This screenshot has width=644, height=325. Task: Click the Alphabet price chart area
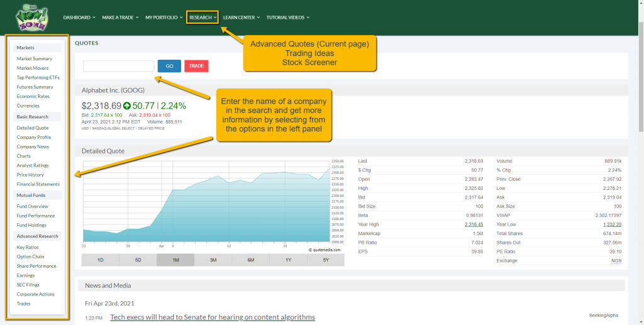tap(206, 203)
